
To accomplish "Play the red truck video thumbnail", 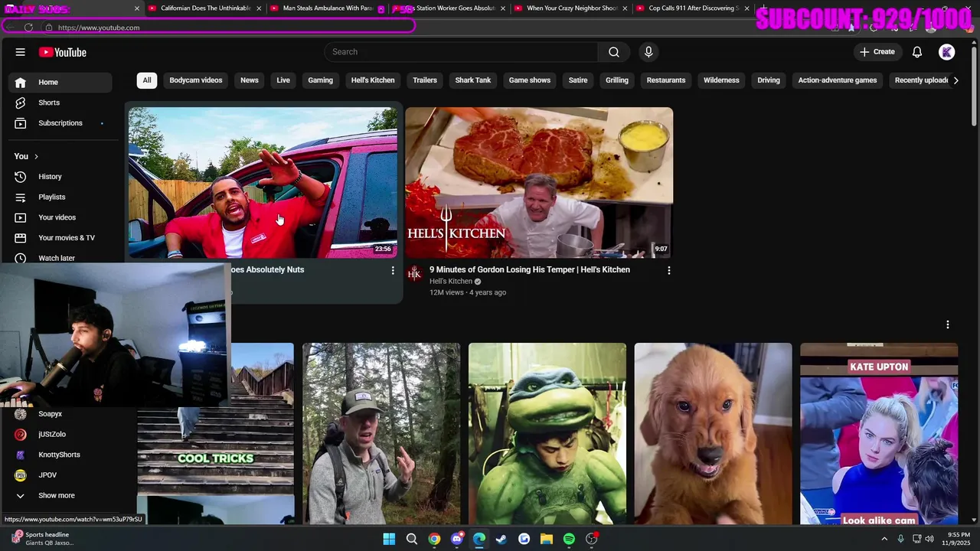I will pos(263,182).
